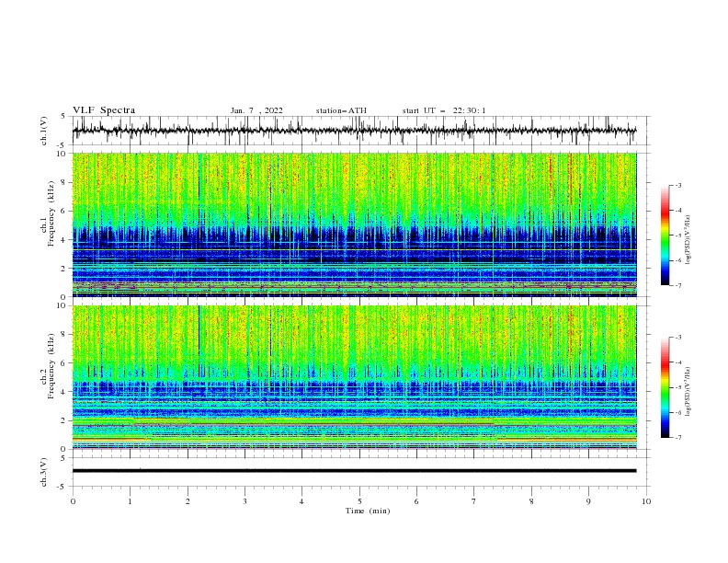This screenshot has height=563, width=728.
Task: Click the "station=ATH" header label
Action: coord(341,110)
